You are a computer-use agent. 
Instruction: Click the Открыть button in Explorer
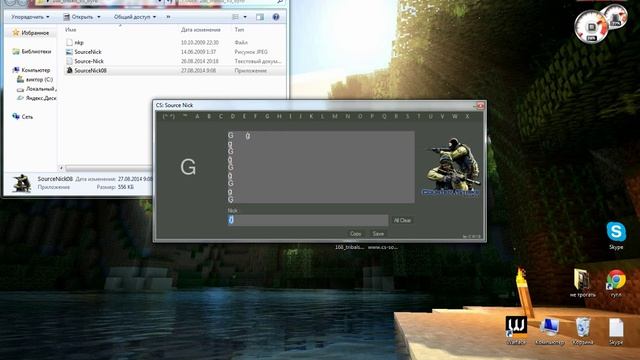click(x=78, y=17)
